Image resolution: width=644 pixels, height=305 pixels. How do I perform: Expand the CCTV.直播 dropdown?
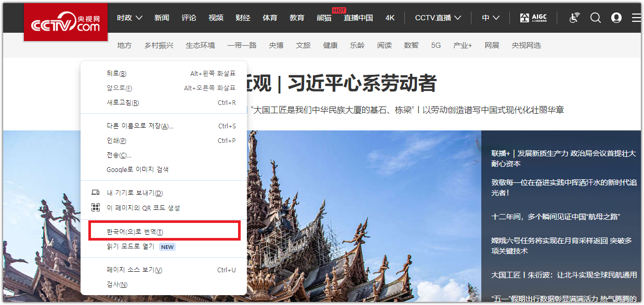pos(438,18)
